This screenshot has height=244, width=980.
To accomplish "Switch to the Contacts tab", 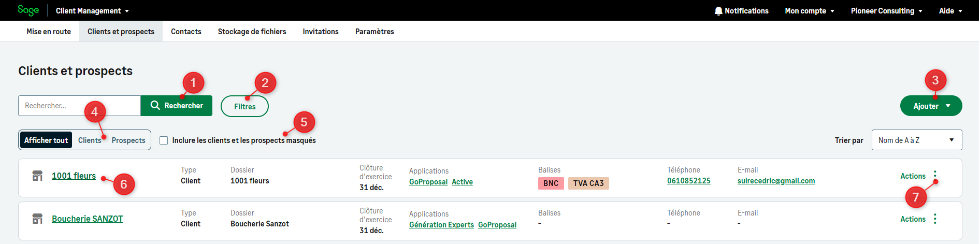I will tap(186, 32).
